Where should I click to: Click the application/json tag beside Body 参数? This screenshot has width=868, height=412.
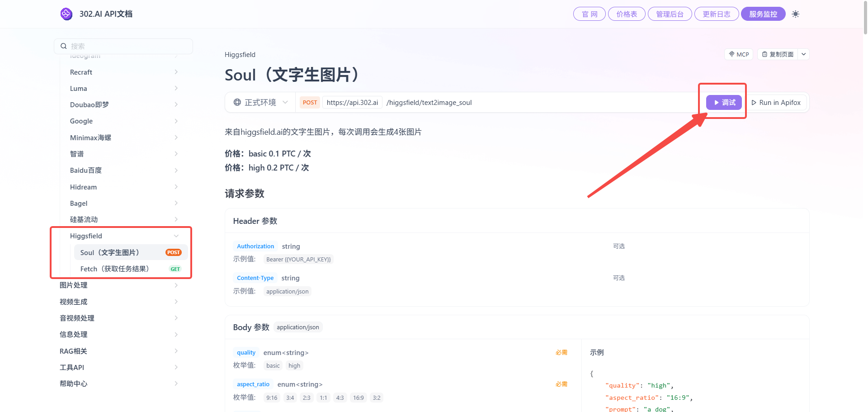pyautogui.click(x=298, y=327)
